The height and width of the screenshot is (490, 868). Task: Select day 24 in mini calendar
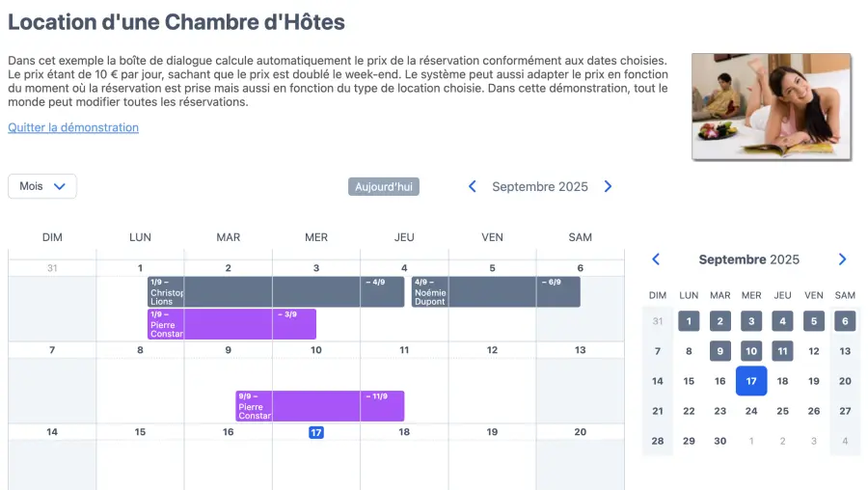[751, 411]
